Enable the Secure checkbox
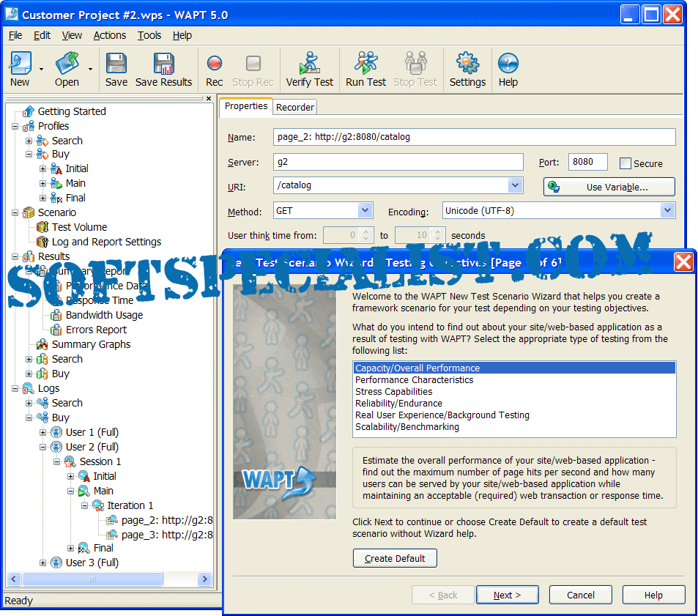 pos(625,163)
